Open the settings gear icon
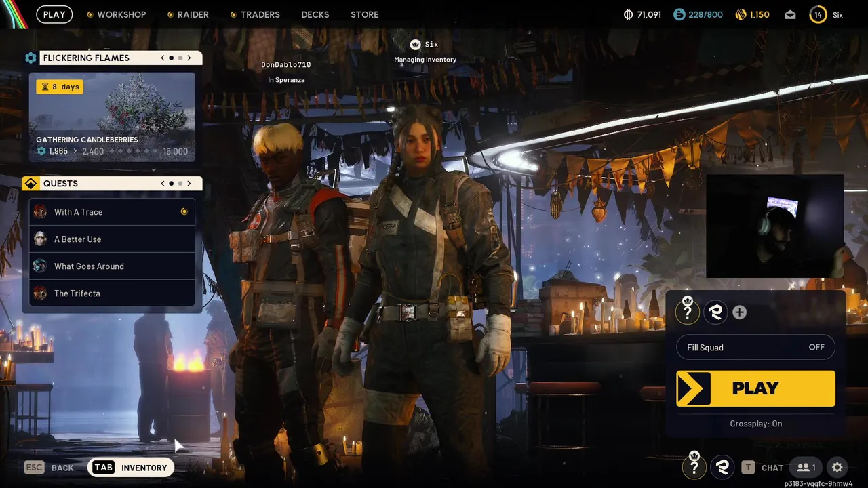Screen dimensions: 868x488 [837, 468]
